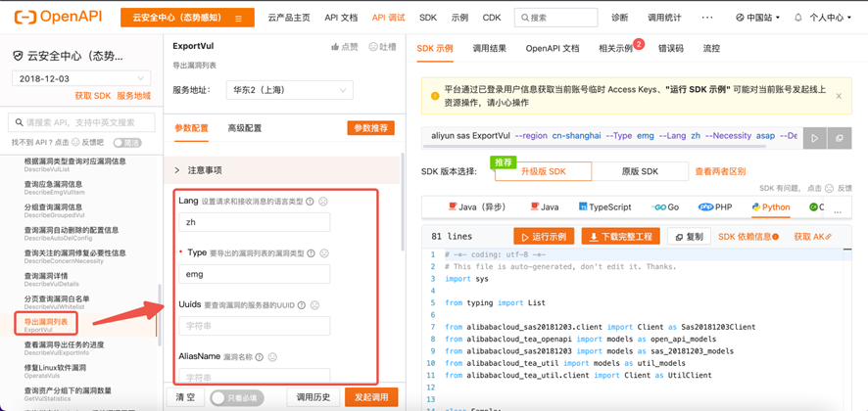Select the PHP language tab
868x411 pixels.
(715, 207)
